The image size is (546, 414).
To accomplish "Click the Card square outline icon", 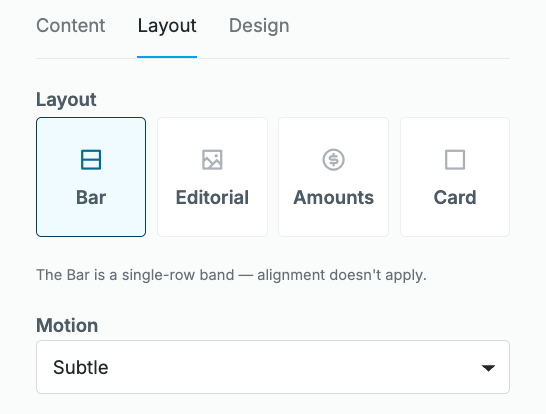I will (x=455, y=160).
